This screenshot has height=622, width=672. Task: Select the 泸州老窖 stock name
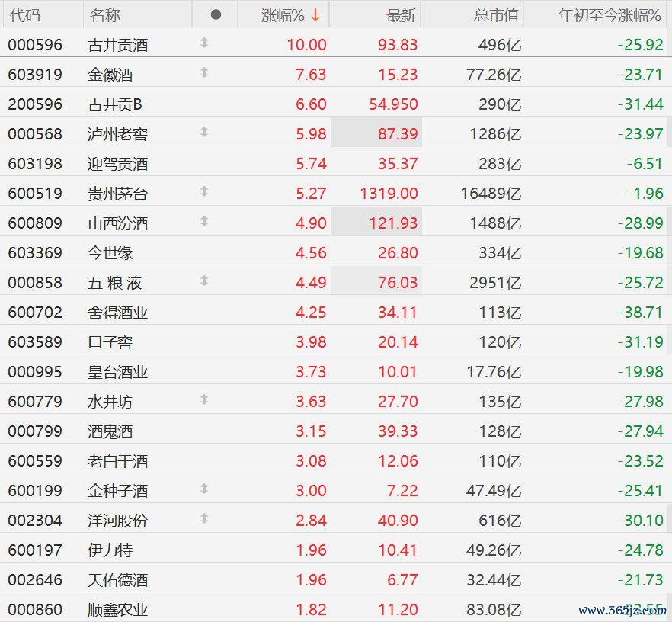pos(118,134)
